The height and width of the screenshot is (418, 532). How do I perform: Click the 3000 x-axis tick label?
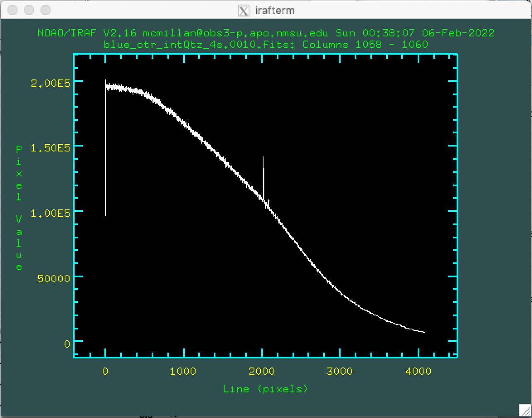coord(340,371)
